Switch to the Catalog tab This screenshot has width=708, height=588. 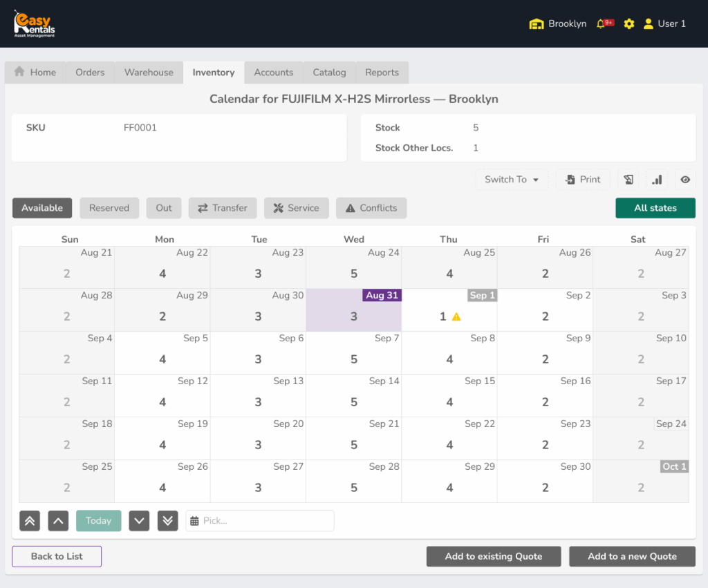click(329, 72)
